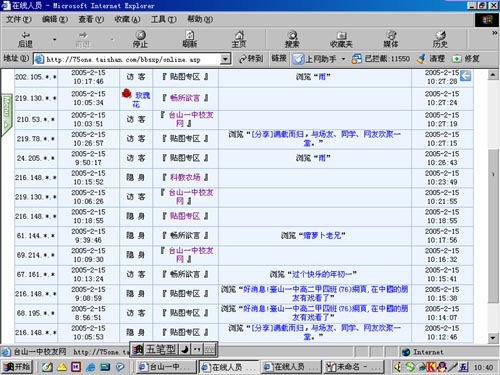
Task: Click the 转到 go button
Action: pos(251,59)
